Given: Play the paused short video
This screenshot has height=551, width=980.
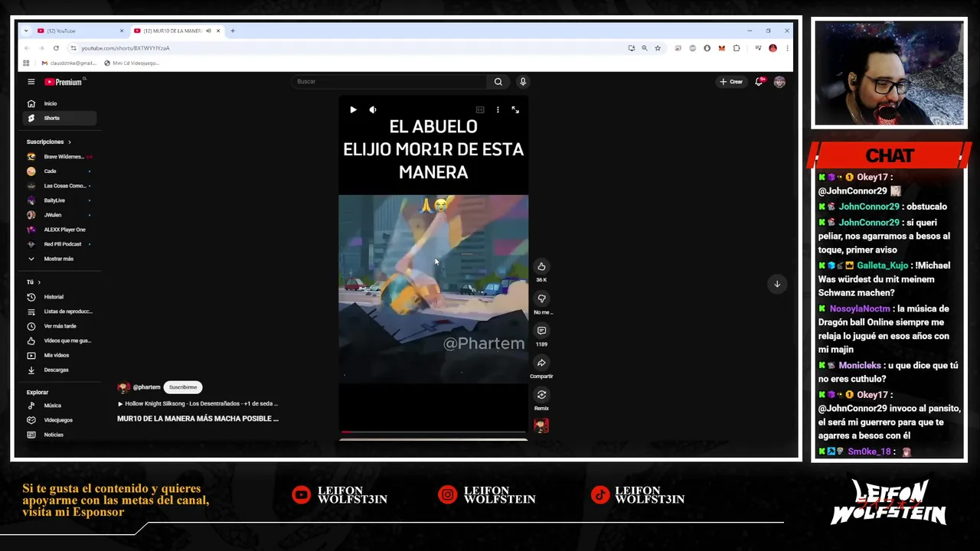Looking at the screenshot, I should [353, 109].
